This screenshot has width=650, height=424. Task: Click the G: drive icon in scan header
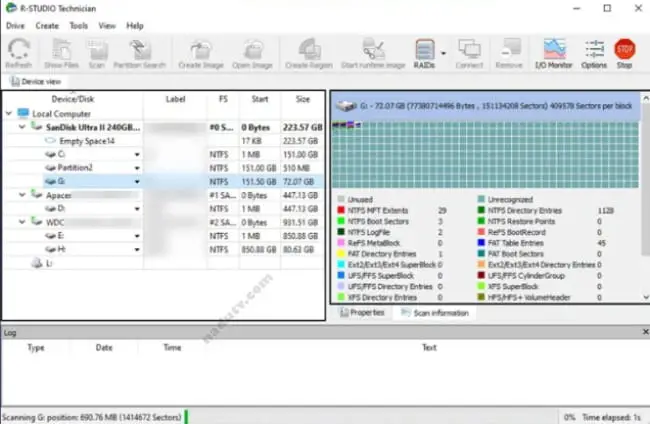[346, 106]
